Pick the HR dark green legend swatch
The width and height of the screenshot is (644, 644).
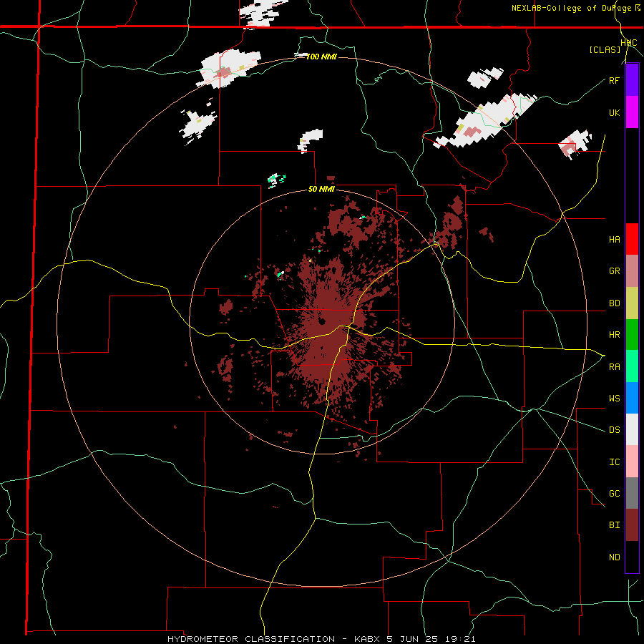(632, 335)
